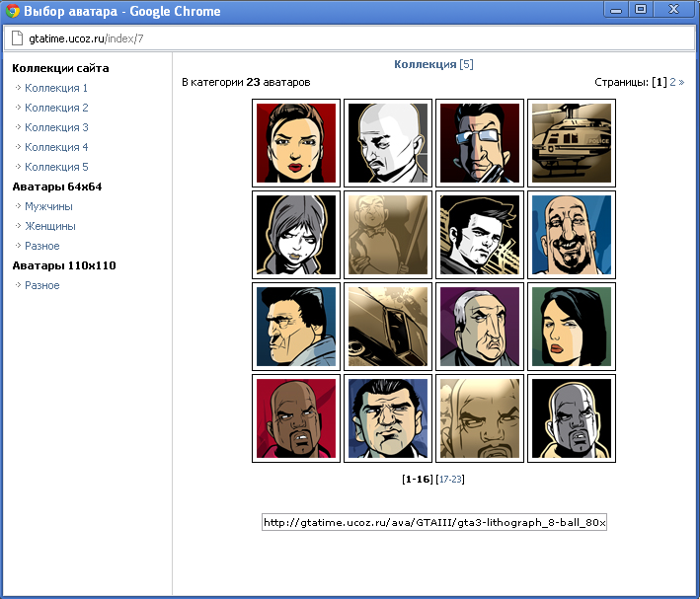Click the Chrome logo in title bar
The width and height of the screenshot is (700, 599).
tap(12, 11)
